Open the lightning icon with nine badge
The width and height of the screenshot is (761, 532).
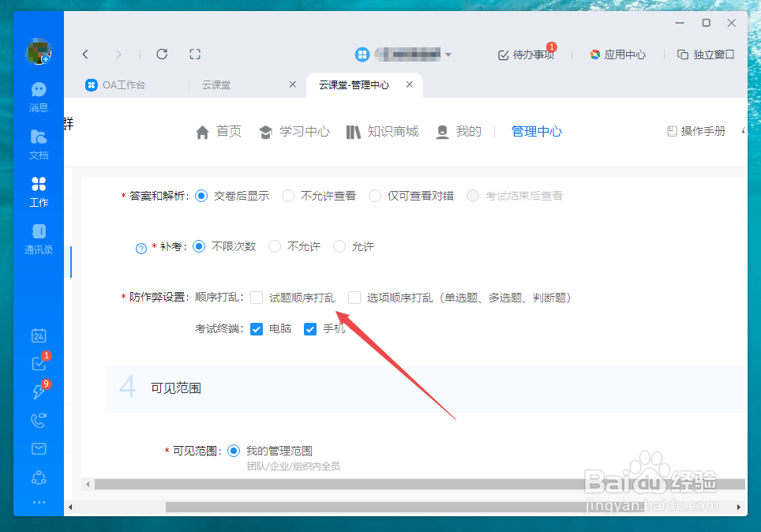(39, 392)
